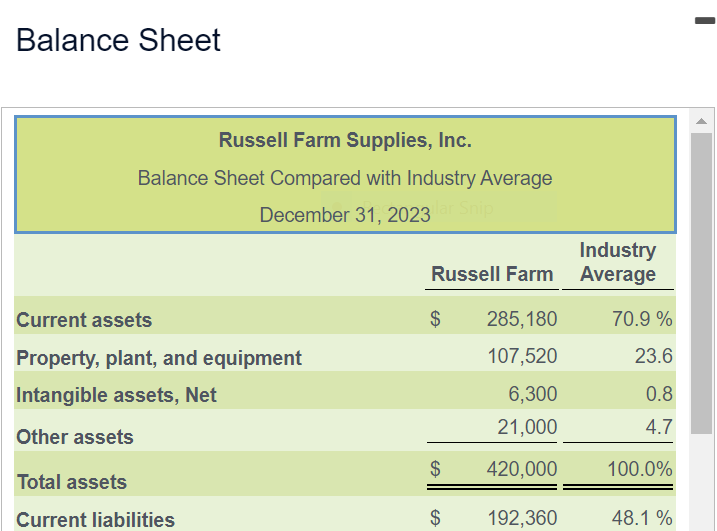Select the 107,520 value
This screenshot has width=717, height=531.
pos(522,356)
